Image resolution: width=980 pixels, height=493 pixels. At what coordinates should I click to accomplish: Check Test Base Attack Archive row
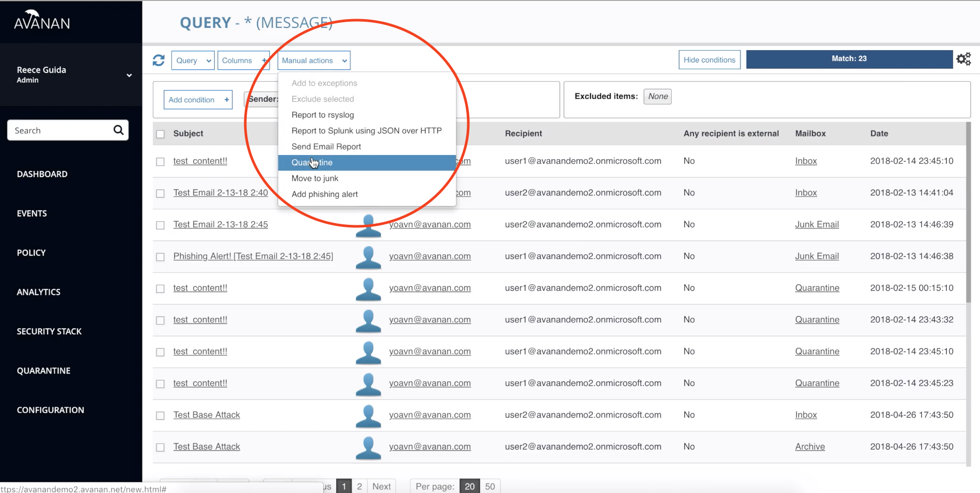[161, 448]
